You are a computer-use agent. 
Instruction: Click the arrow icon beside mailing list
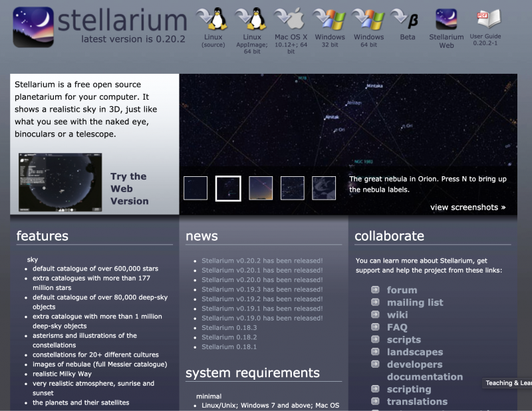pos(375,302)
